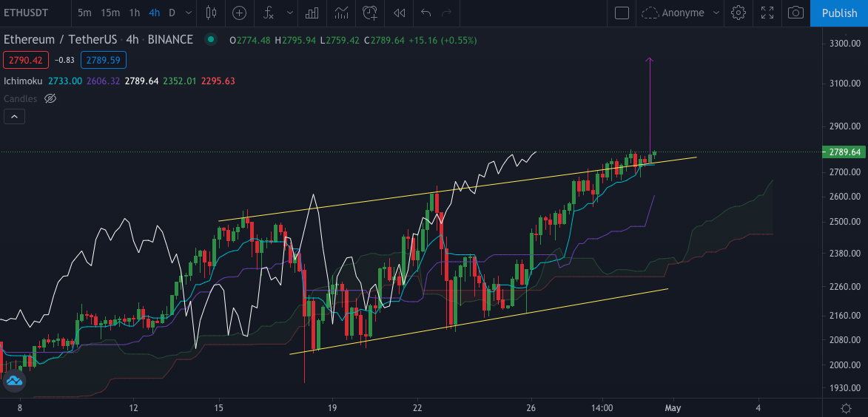The image size is (868, 417).
Task: Redo the last chart action
Action: 446,13
